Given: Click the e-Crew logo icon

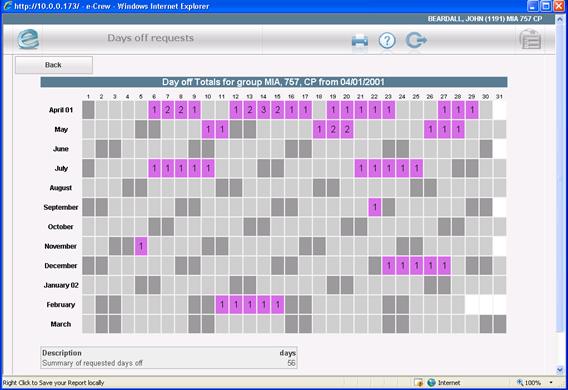Looking at the screenshot, I should (28, 39).
